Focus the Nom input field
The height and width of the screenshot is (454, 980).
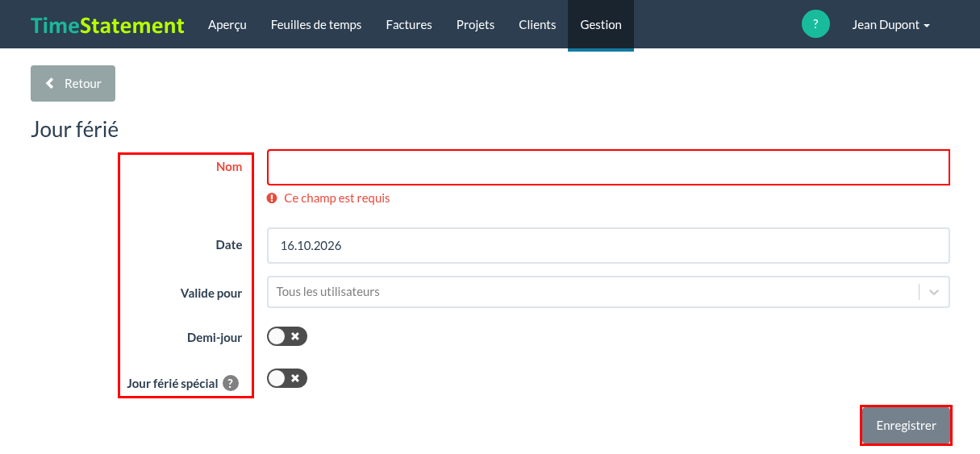608,168
